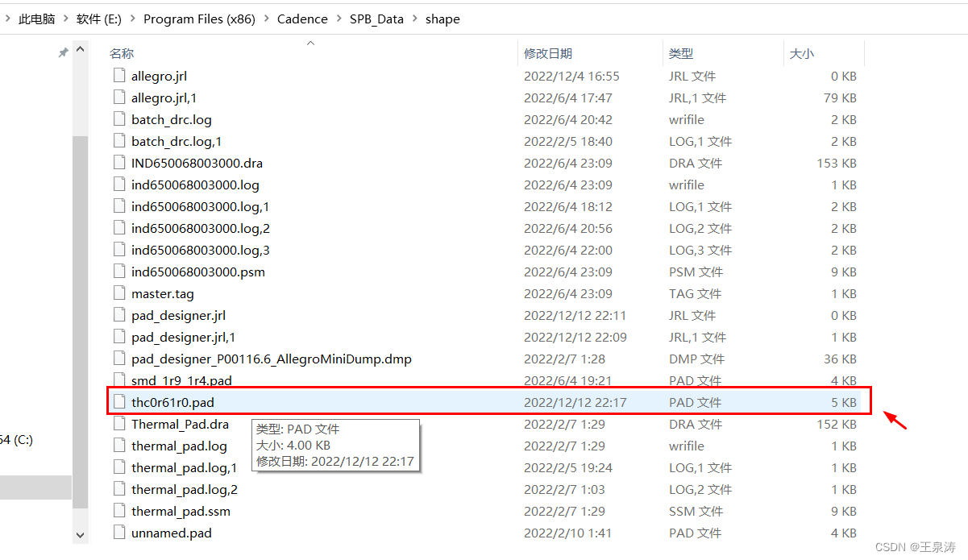Sort by 类型 column header
Image resolution: width=968 pixels, height=560 pixels.
(x=681, y=53)
